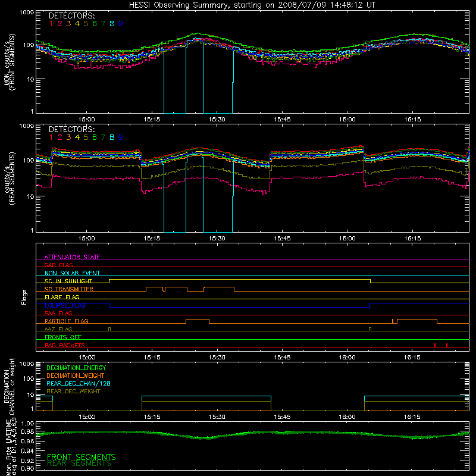476x476 pixels.
Task: Click the 0.92 livetime axis value
Action: 27,460
